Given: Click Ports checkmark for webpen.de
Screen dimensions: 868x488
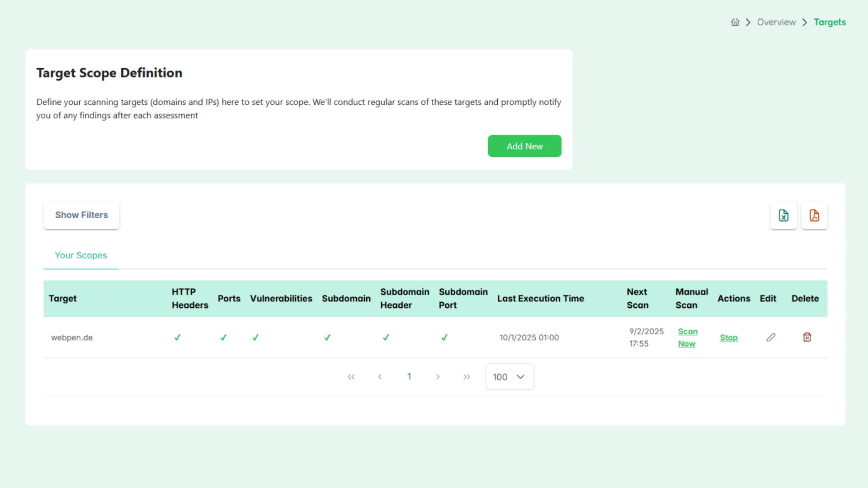Looking at the screenshot, I should pyautogui.click(x=223, y=338).
